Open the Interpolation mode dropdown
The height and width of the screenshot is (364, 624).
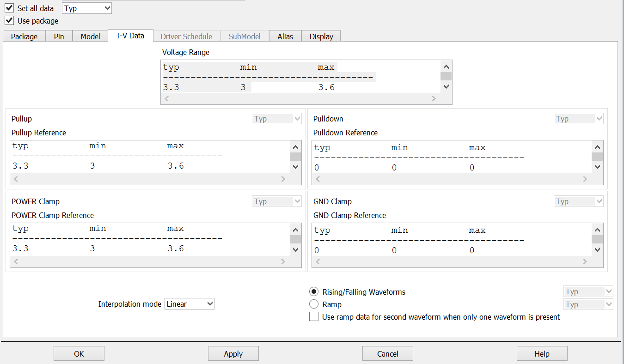click(190, 304)
